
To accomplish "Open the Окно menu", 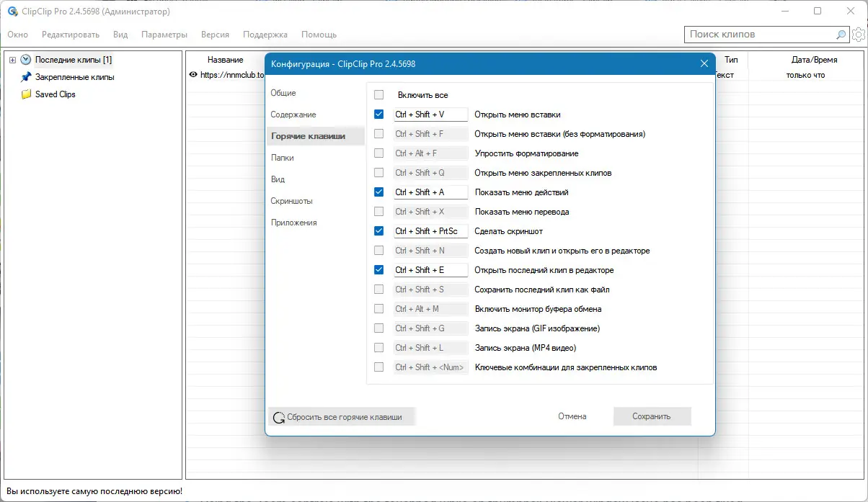I will pos(17,35).
